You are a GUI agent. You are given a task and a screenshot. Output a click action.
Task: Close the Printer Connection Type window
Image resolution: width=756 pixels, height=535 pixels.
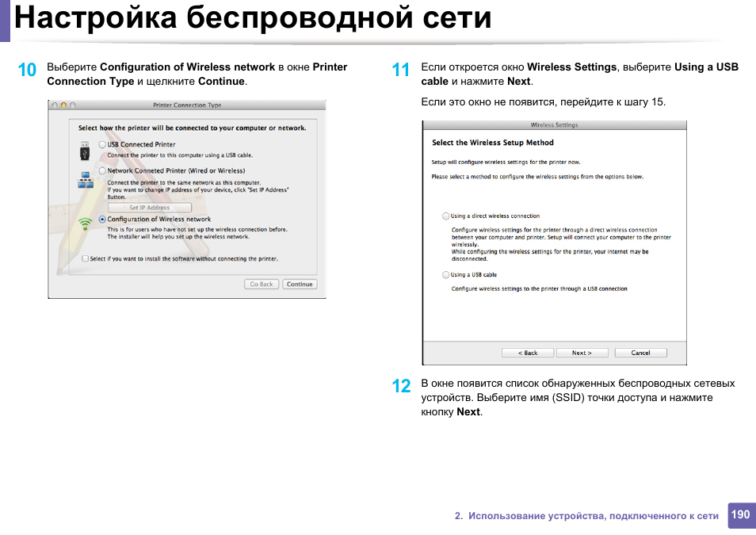(x=55, y=105)
